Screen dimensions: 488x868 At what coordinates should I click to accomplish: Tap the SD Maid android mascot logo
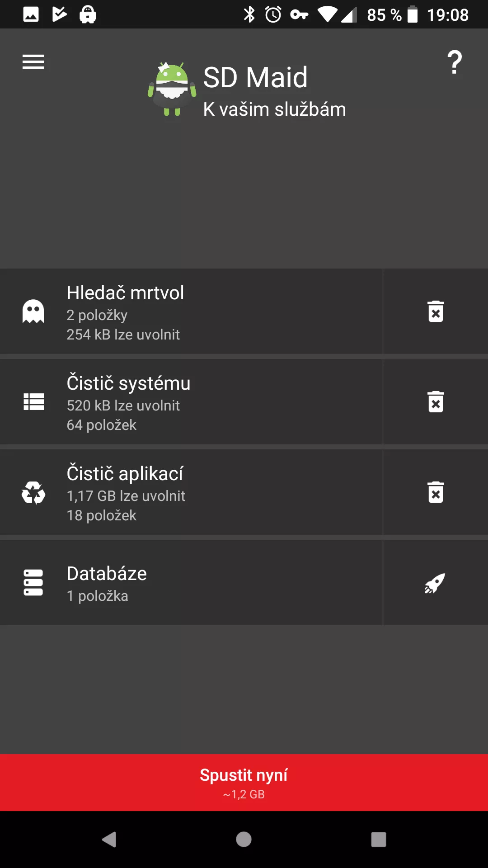(x=172, y=89)
